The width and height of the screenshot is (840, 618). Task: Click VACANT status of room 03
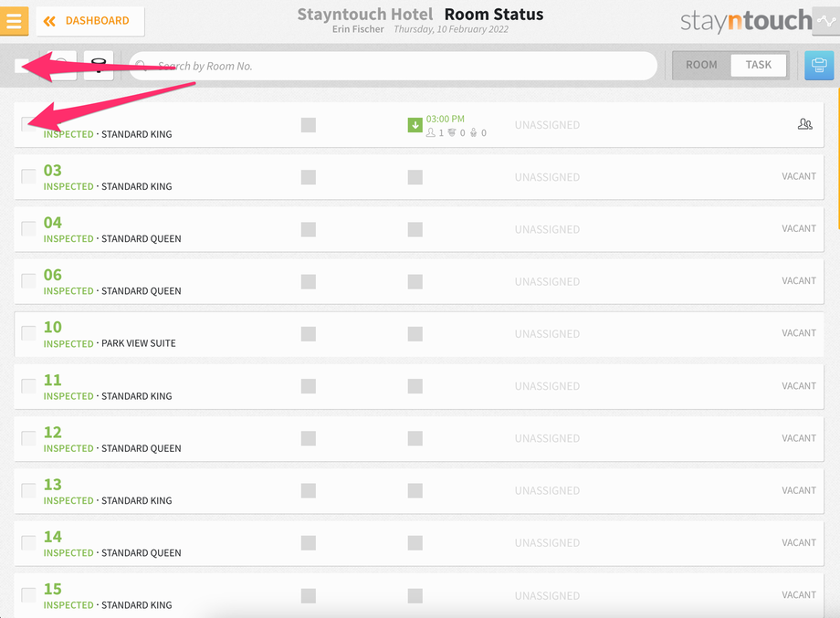[799, 176]
